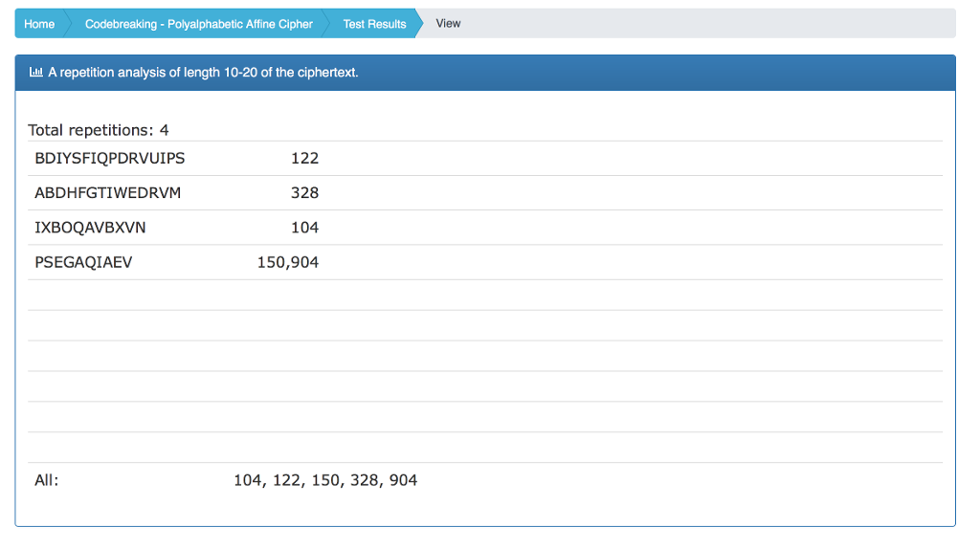Select the full positions list 104, 122, 150, 328, 904

[325, 480]
